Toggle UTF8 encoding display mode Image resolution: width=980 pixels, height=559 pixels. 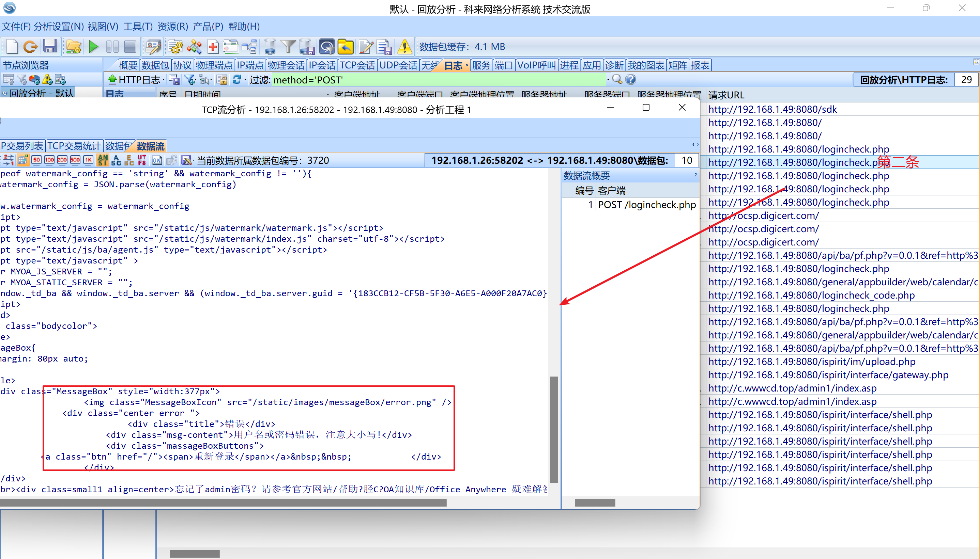(x=142, y=160)
